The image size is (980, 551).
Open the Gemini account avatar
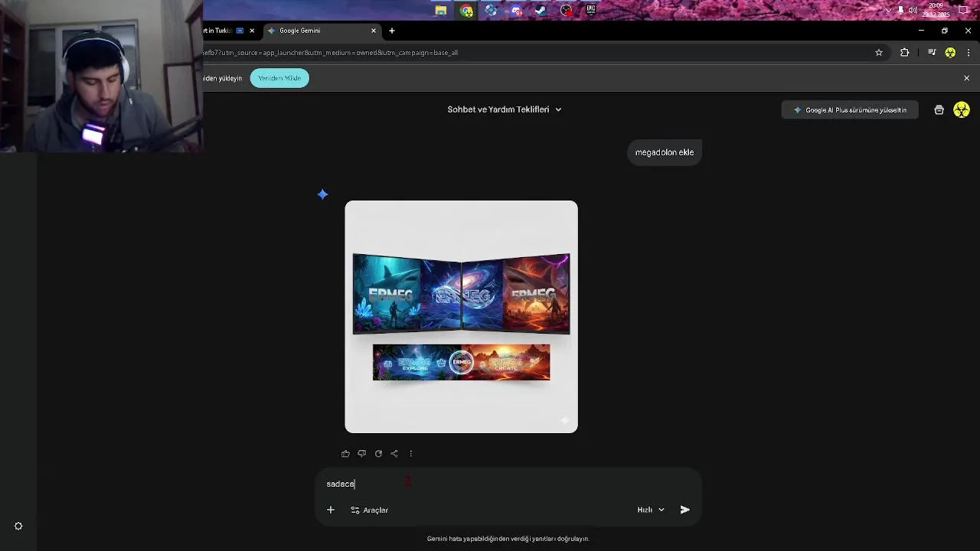coord(962,110)
